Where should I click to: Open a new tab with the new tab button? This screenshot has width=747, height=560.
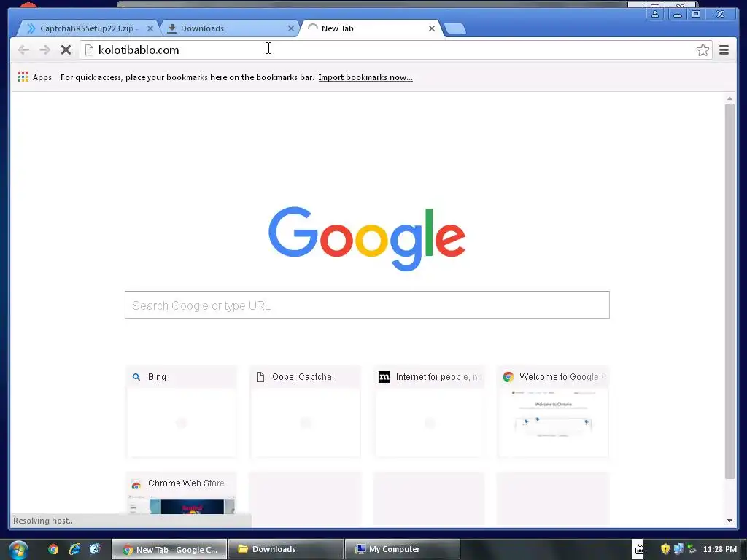(x=455, y=28)
